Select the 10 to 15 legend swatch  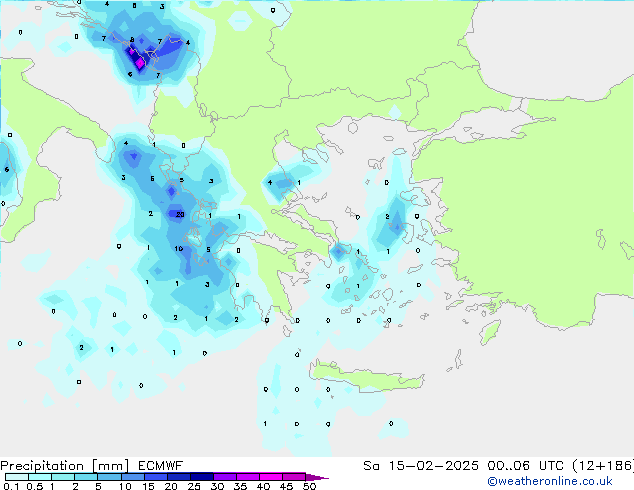(x=132, y=477)
